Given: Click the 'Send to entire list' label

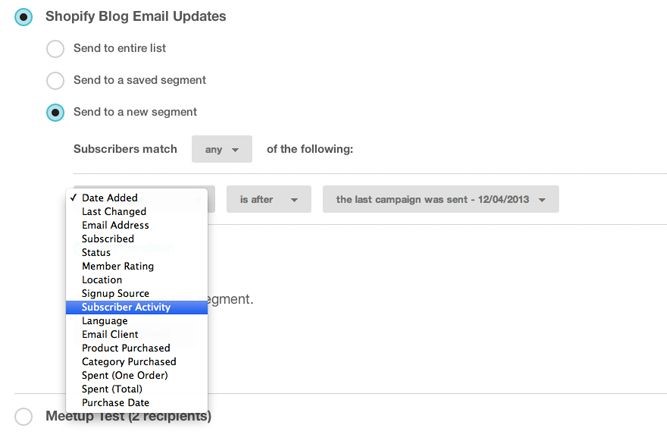Looking at the screenshot, I should tap(120, 48).
